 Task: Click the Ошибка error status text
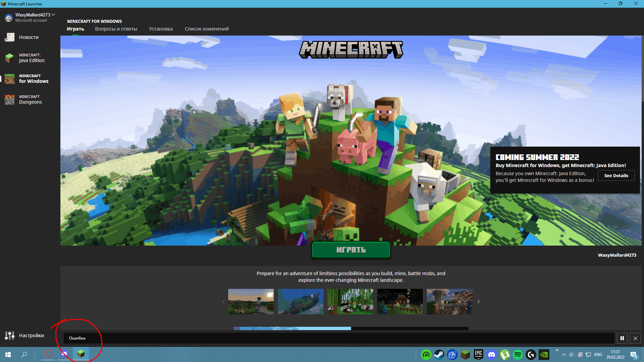click(x=77, y=338)
